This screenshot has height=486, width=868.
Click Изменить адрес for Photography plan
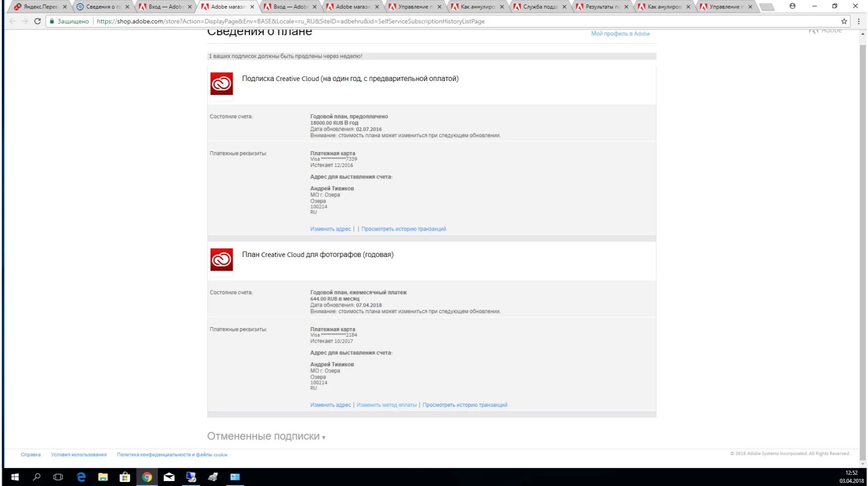[330, 405]
